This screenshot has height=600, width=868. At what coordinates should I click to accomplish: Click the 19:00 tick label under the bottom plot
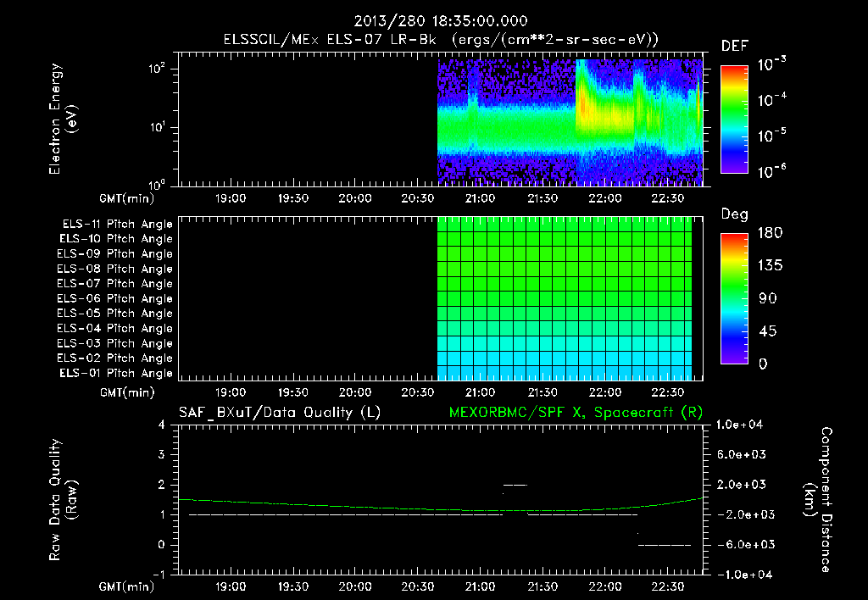(x=231, y=586)
